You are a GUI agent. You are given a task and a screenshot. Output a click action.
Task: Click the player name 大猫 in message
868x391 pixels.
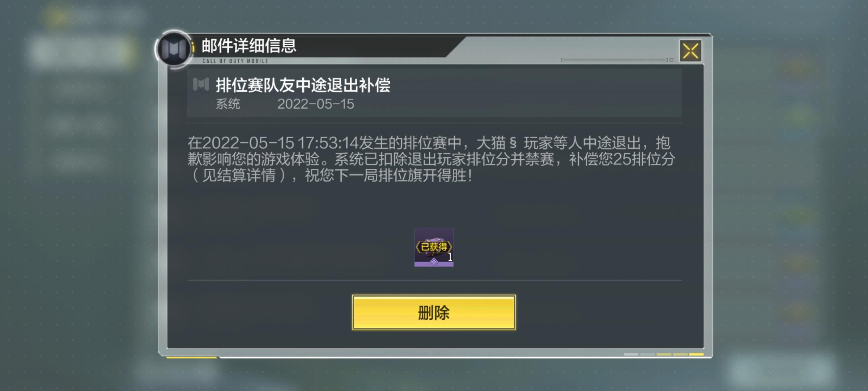(x=491, y=143)
